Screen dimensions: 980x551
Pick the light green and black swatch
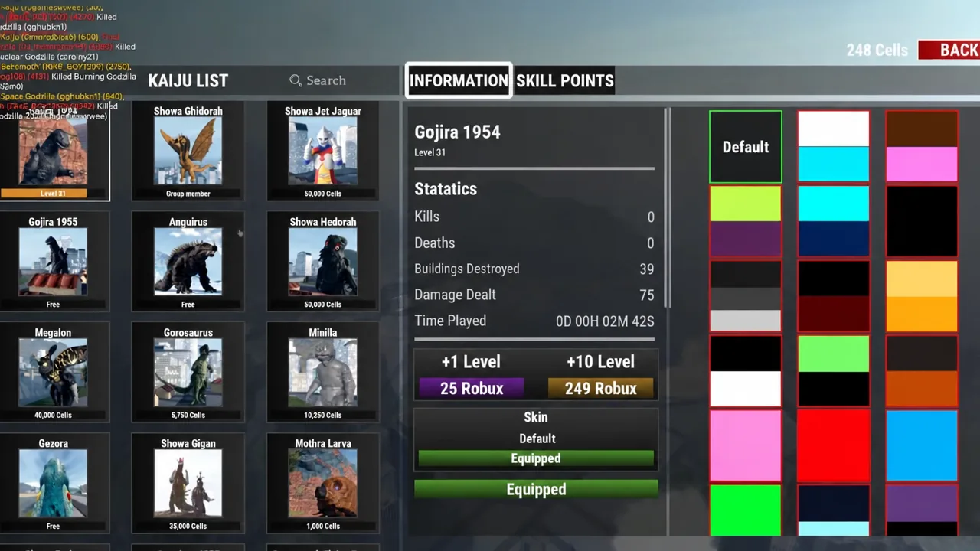pyautogui.click(x=834, y=371)
